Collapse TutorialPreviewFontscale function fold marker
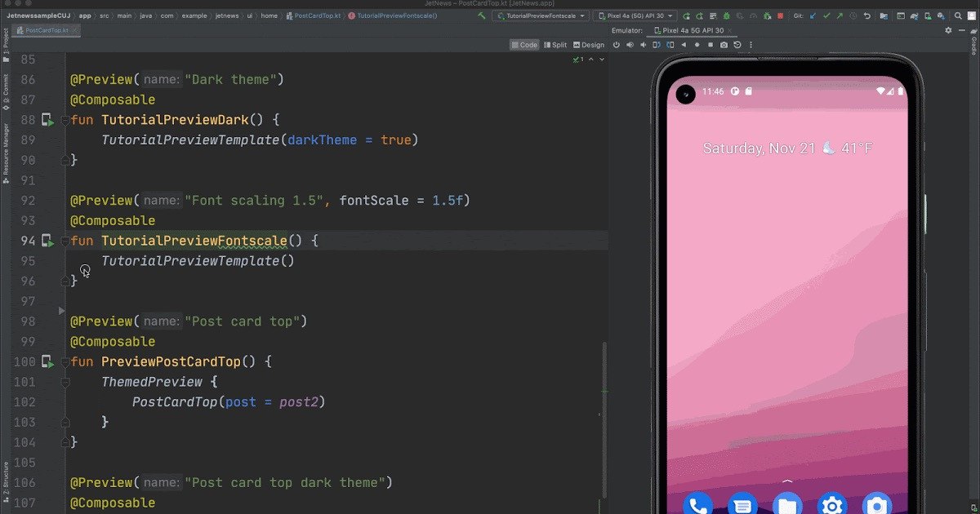The width and height of the screenshot is (980, 514). coord(65,241)
